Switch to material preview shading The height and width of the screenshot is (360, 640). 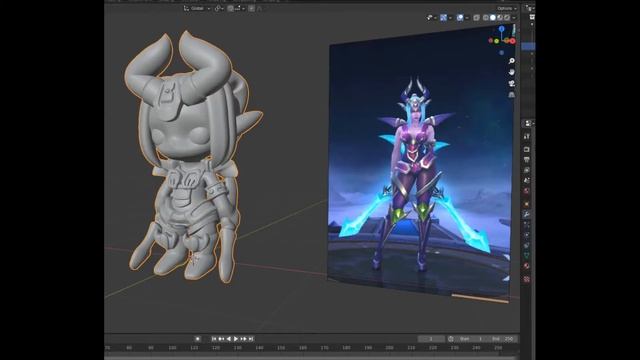click(500, 18)
